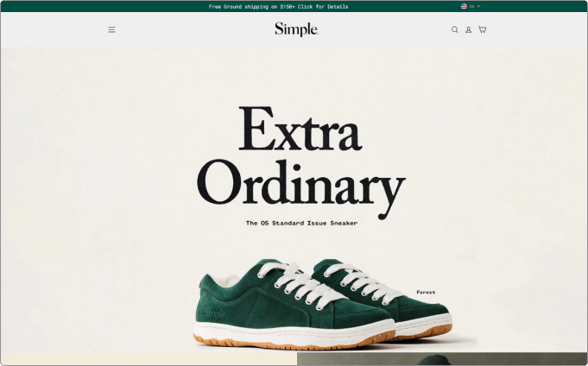View the shopping cart
Image resolution: width=588 pixels, height=366 pixels.
pos(483,29)
